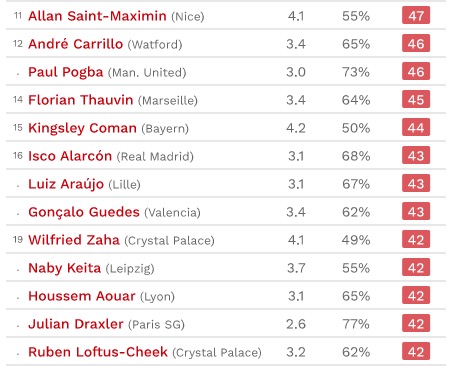
Task: Click Wilfried Zaha's name
Action: [x=74, y=240]
